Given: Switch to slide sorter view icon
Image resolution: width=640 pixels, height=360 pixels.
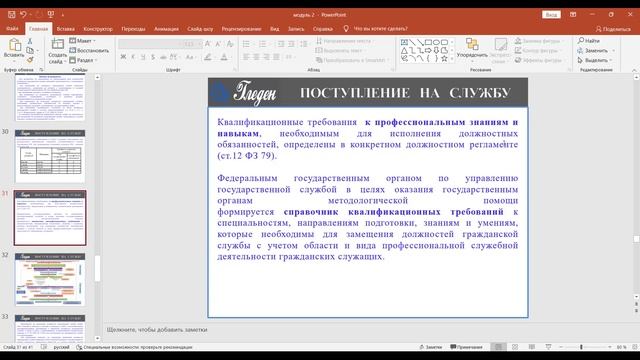Looking at the screenshot, I should coord(515,347).
